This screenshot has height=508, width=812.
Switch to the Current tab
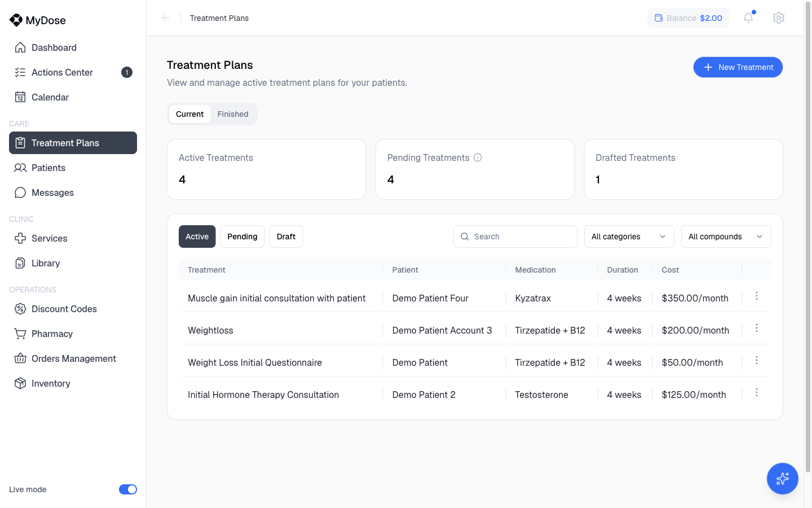(189, 114)
